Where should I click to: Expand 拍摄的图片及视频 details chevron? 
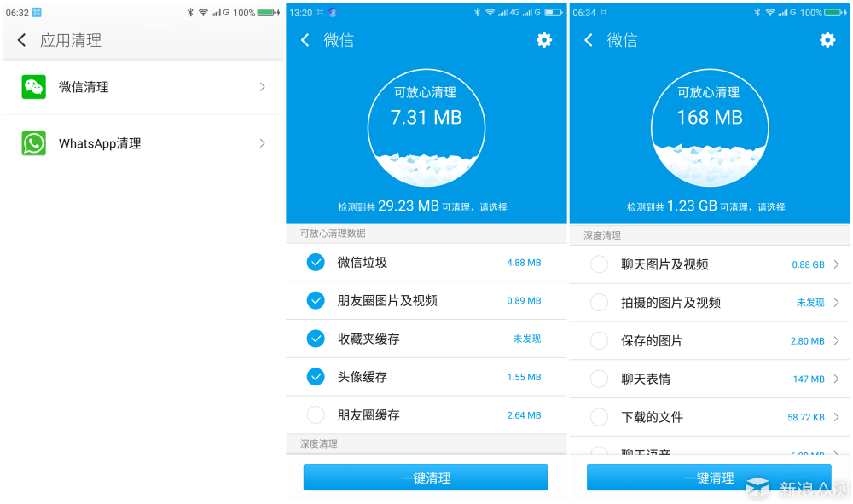click(x=836, y=302)
